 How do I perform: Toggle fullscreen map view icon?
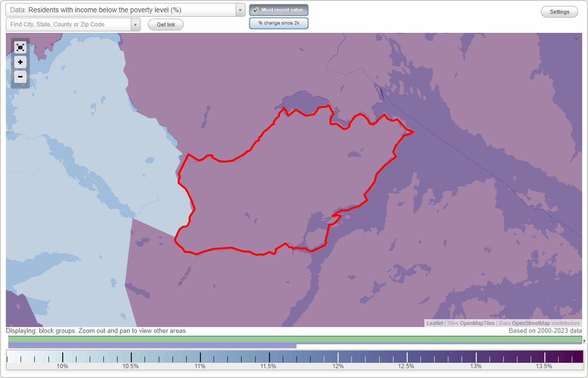click(20, 47)
